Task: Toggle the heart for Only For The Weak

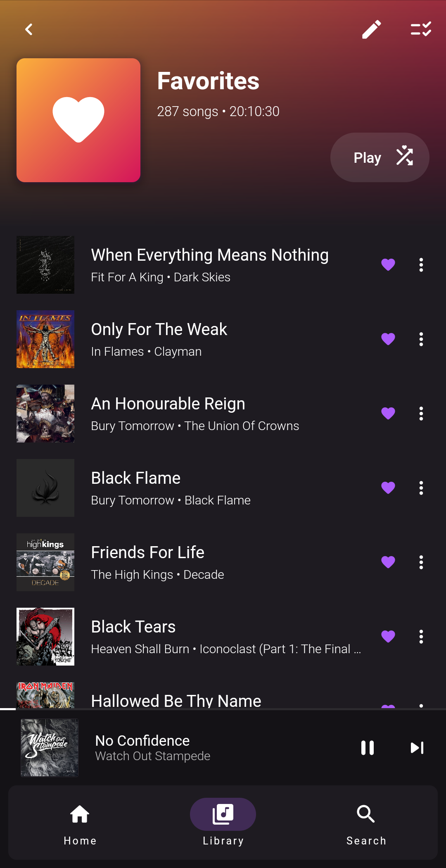Action: point(388,339)
